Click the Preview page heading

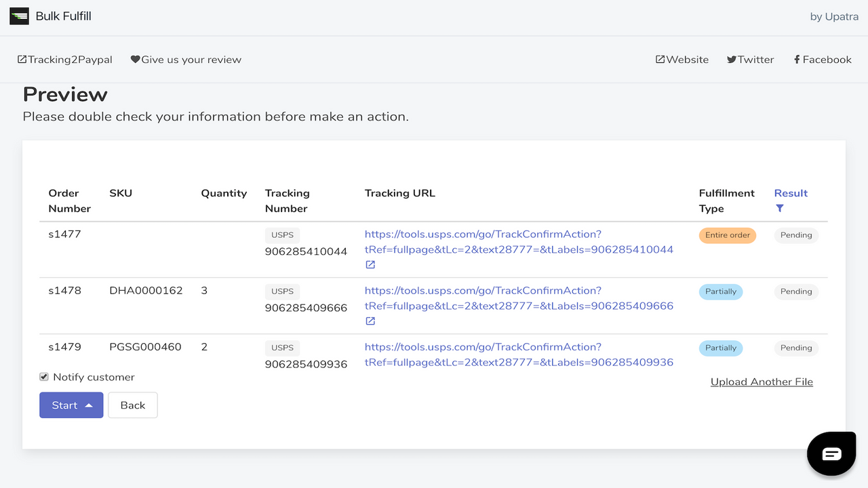(65, 94)
